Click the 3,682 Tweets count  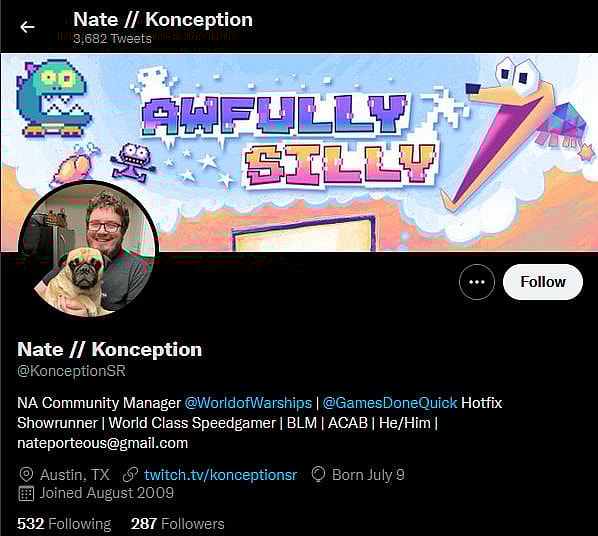(113, 39)
